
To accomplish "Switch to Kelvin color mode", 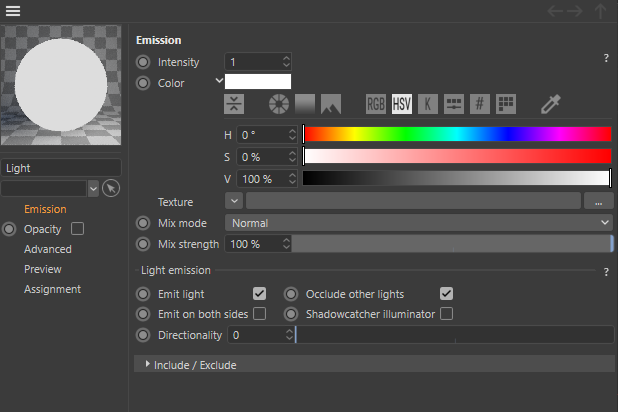I will [x=427, y=103].
